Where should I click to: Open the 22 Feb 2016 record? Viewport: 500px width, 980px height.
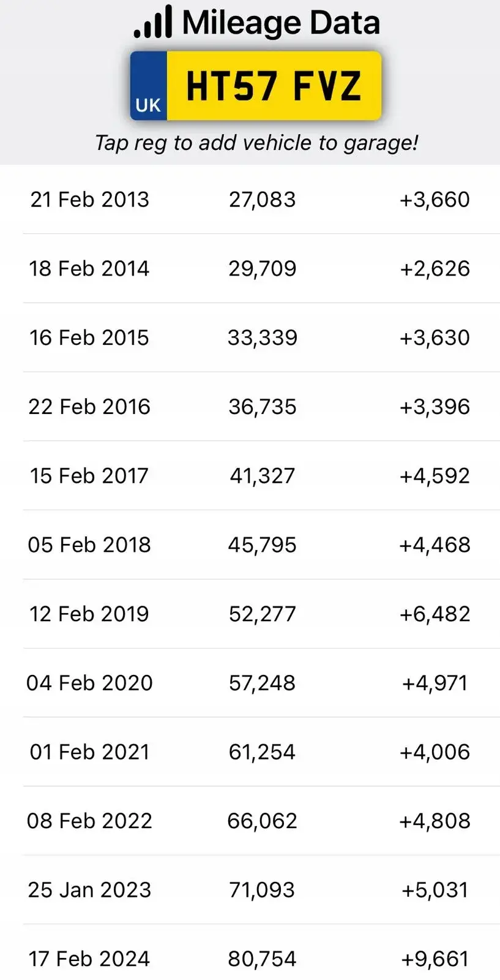tap(89, 407)
